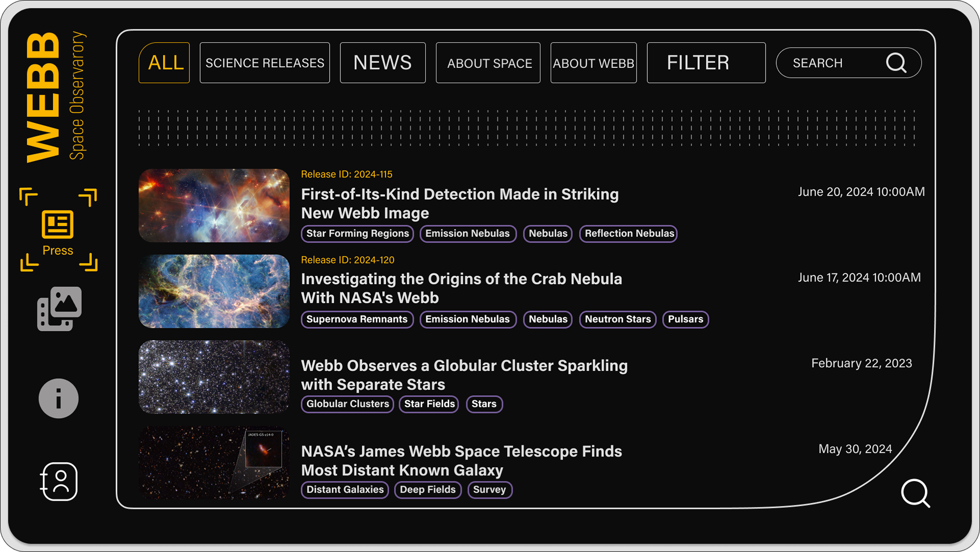
Task: Click Release ID: 2024-115 text
Action: pos(347,174)
